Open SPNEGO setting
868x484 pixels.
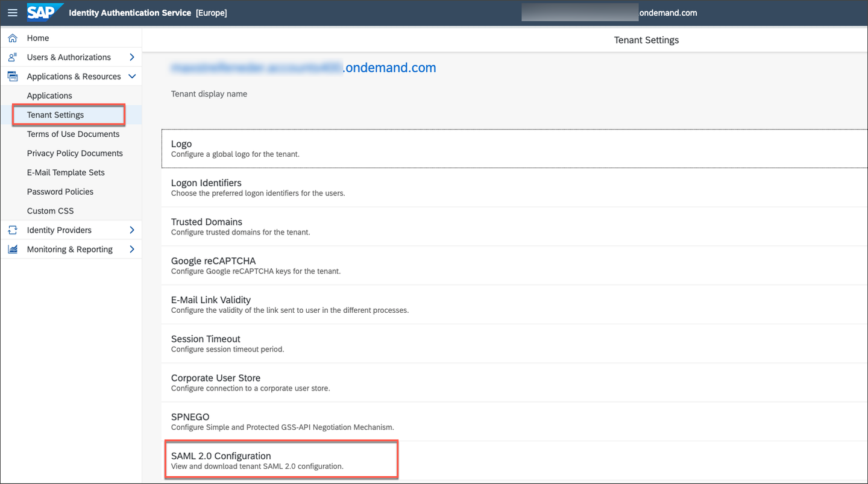coord(515,421)
